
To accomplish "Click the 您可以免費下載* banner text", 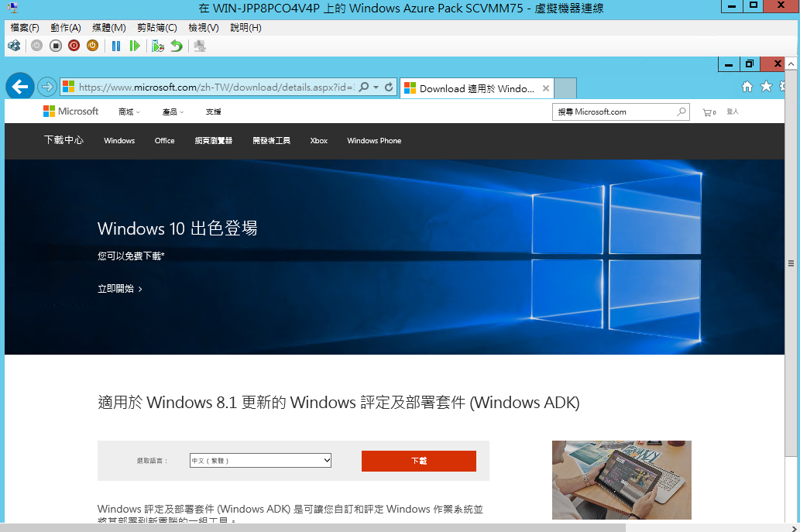I will click(131, 256).
